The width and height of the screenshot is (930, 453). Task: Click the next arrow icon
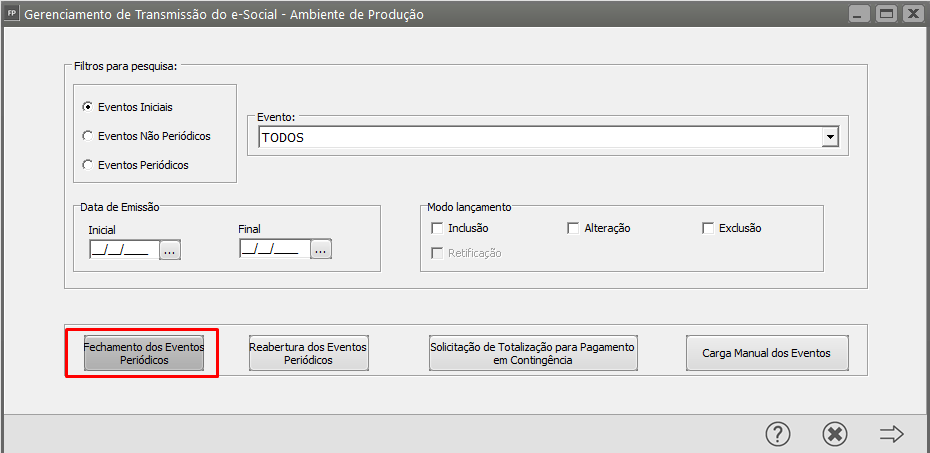click(891, 433)
